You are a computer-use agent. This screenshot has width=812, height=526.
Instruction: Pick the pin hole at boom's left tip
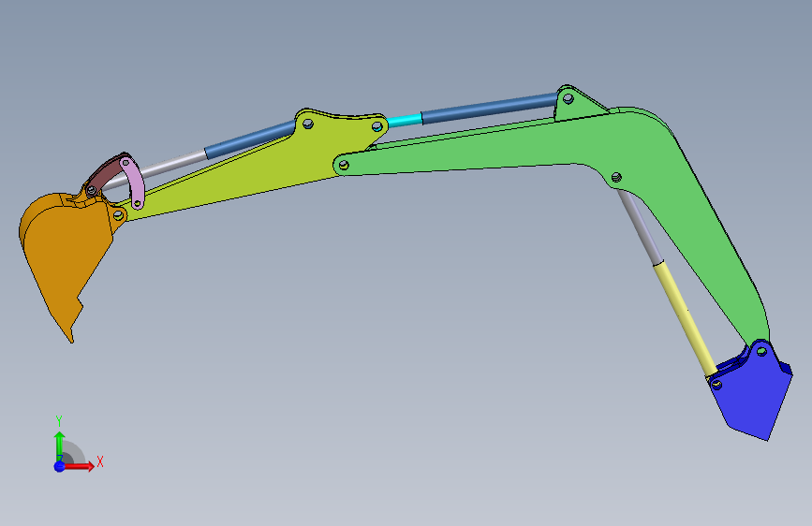click(x=344, y=166)
